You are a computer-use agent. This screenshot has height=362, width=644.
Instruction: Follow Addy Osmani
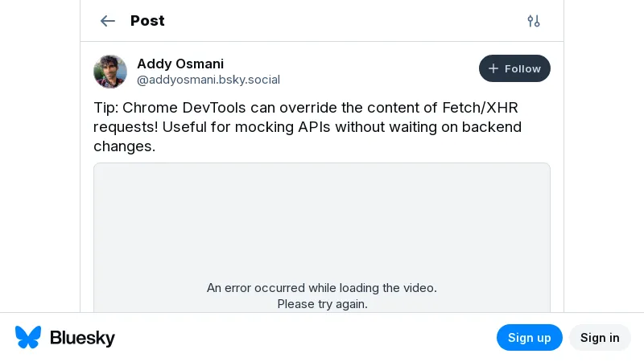tap(514, 68)
